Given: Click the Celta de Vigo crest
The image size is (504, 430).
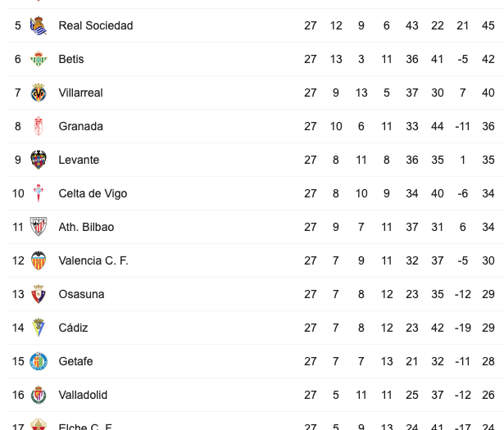Looking at the screenshot, I should tap(39, 193).
